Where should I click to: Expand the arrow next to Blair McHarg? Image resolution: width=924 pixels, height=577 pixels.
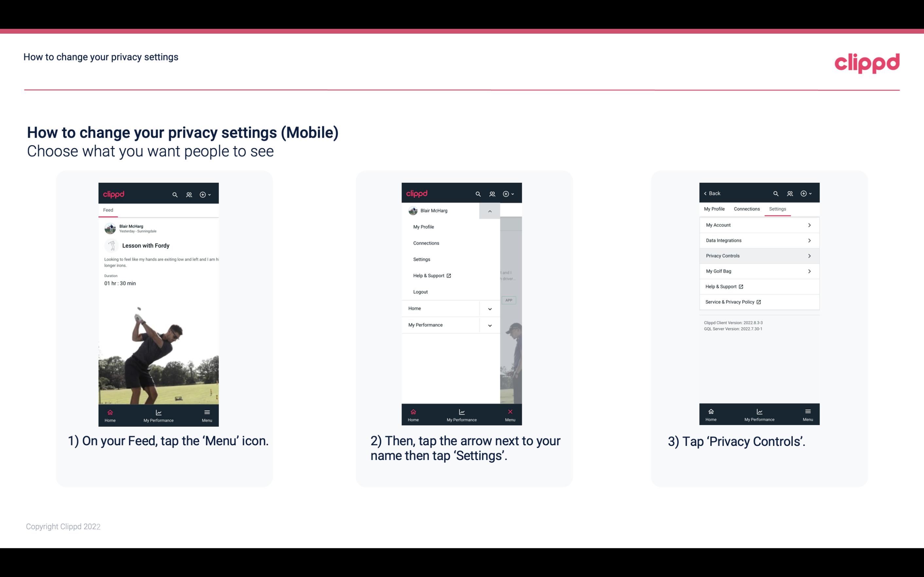490,211
